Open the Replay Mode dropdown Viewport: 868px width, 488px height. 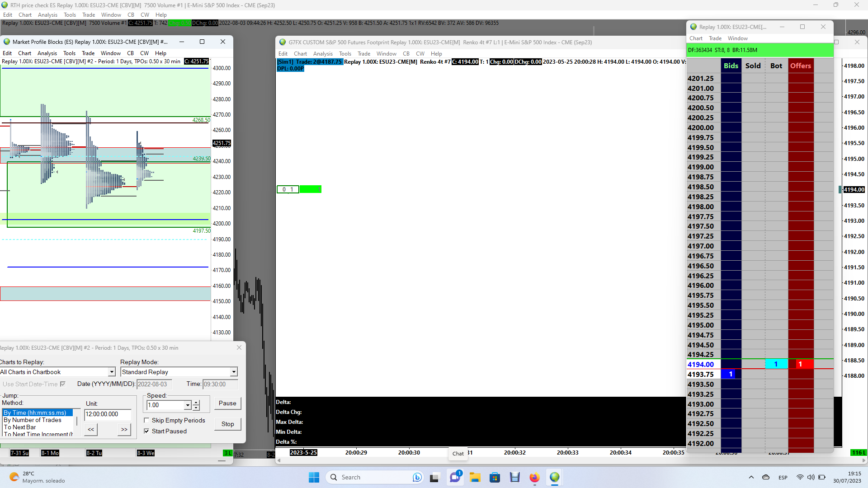pos(233,372)
